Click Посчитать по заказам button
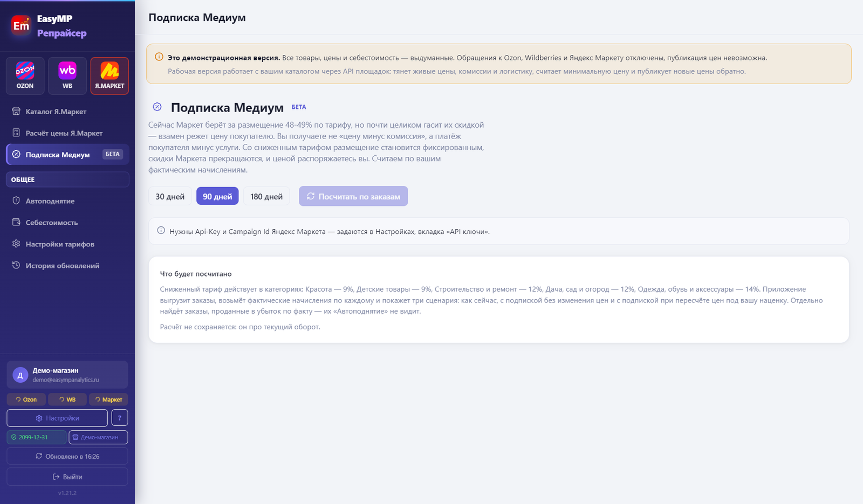The height and width of the screenshot is (504, 863). click(353, 196)
